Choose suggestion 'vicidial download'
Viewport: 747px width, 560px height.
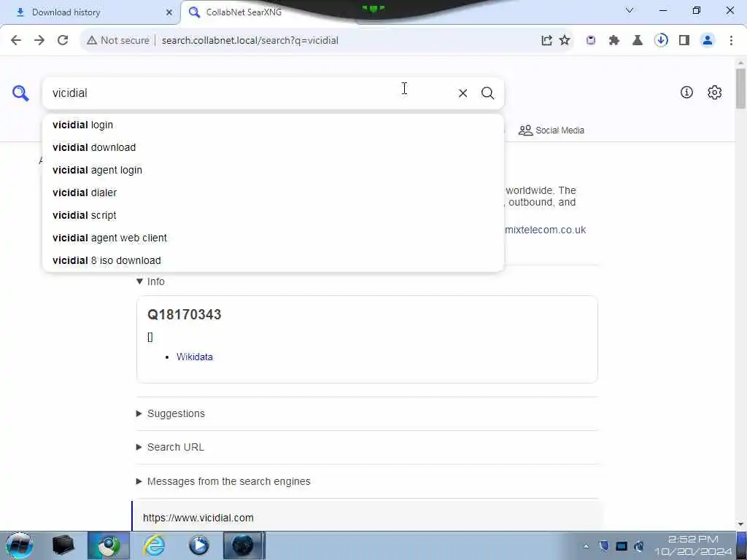click(x=273, y=147)
